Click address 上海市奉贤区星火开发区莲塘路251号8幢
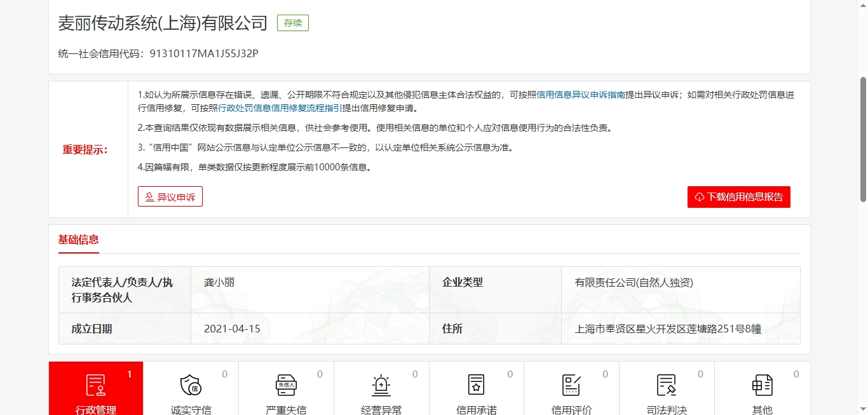 point(668,329)
